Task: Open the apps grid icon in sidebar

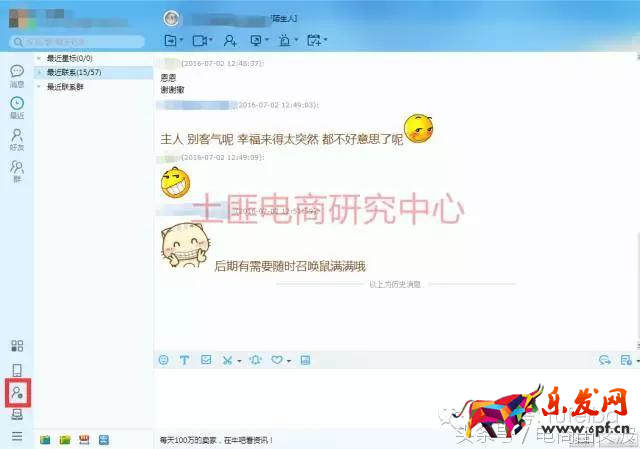Action: 17,346
